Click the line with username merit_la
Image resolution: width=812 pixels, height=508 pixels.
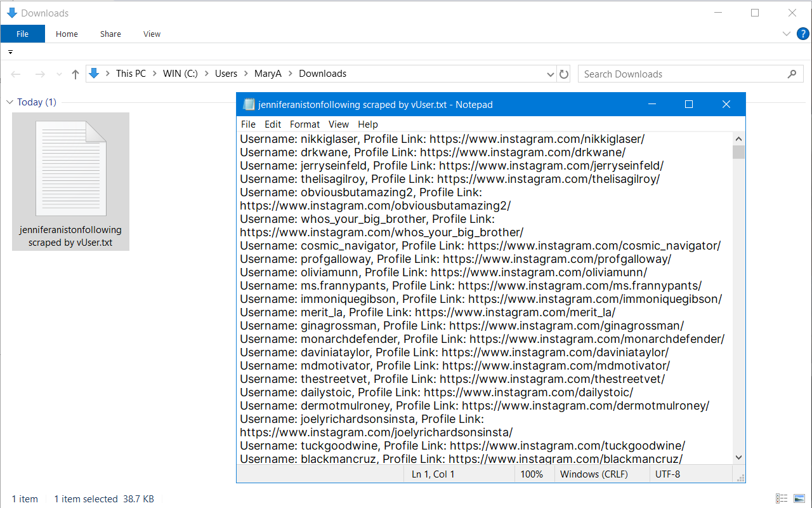pyautogui.click(x=428, y=312)
